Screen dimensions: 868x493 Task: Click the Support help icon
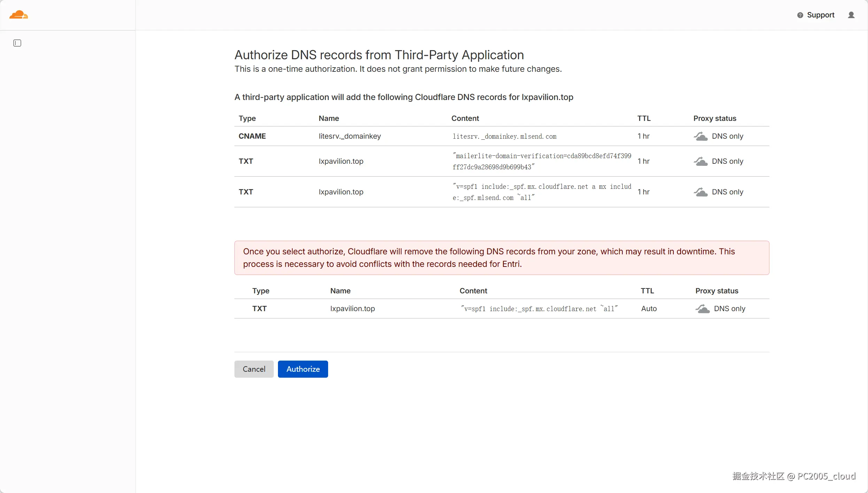click(800, 15)
